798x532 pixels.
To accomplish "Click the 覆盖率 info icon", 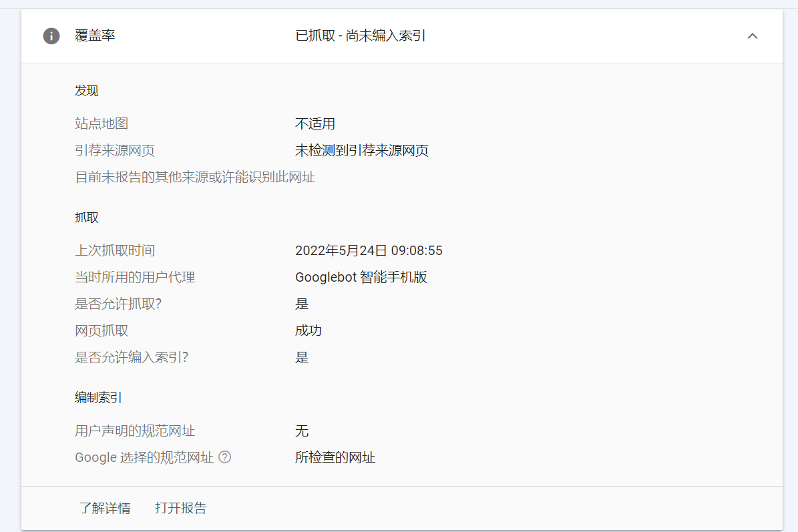I will pos(52,36).
